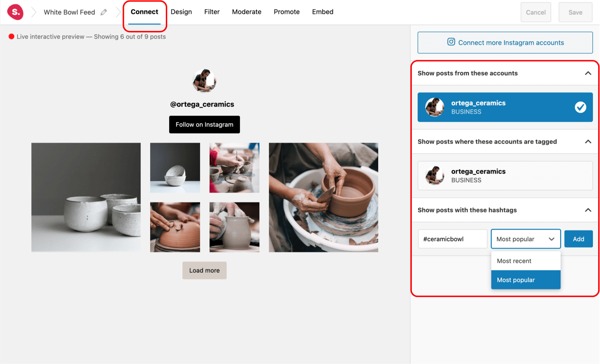Screen dimensions: 600x364
Task: Go to the Moderate tab
Action: click(x=247, y=12)
